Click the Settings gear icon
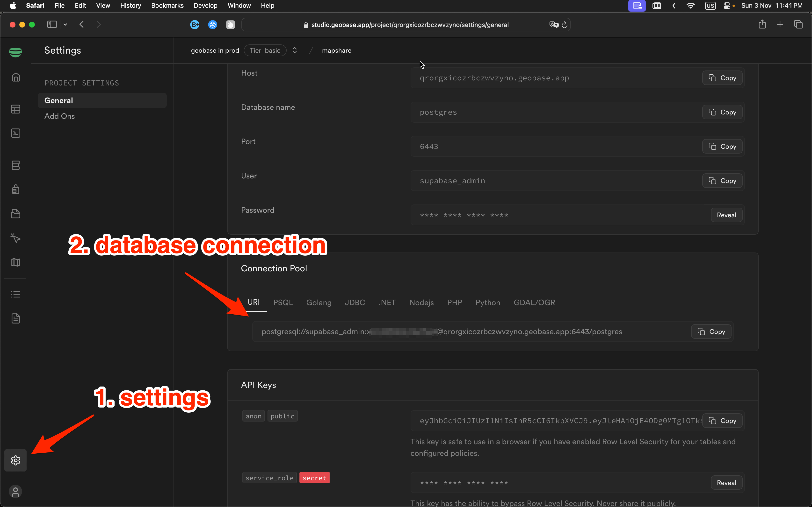The height and width of the screenshot is (507, 812). (x=16, y=460)
